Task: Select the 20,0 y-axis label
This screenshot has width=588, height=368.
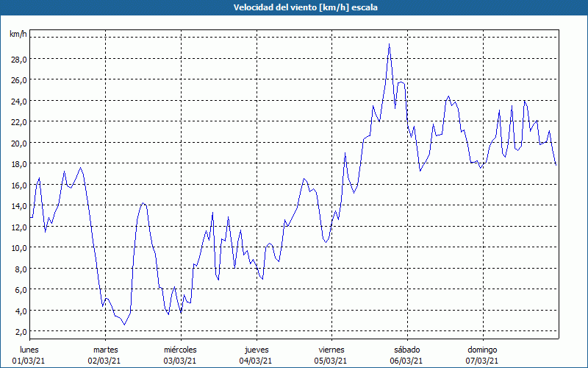Action: click(x=19, y=143)
